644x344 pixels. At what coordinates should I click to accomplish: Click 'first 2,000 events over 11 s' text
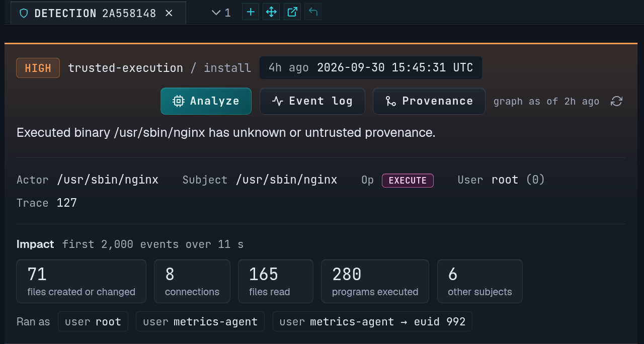click(x=153, y=244)
